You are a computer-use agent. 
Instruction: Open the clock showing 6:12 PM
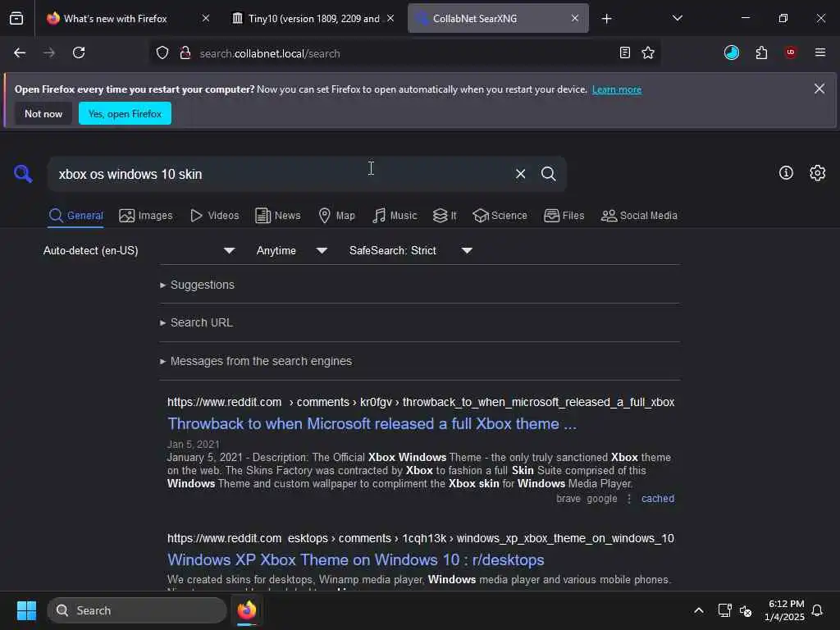[784, 610]
